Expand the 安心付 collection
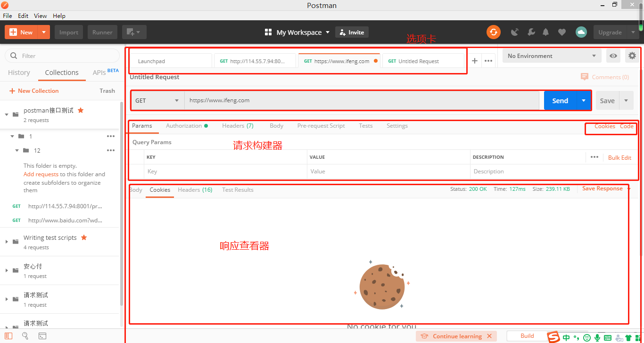Image resolution: width=644 pixels, height=343 pixels. (x=7, y=270)
